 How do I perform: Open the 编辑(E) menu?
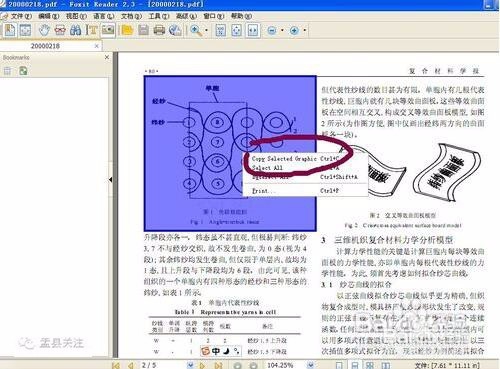pos(48,16)
